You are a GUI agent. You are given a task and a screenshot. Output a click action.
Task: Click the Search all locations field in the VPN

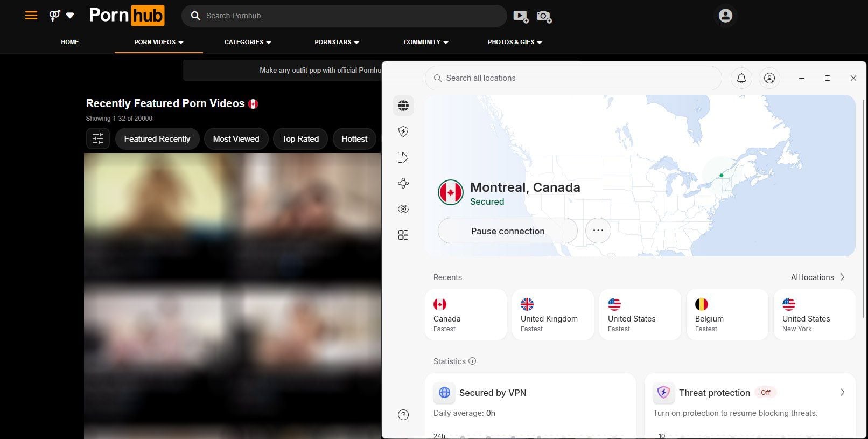[573, 78]
